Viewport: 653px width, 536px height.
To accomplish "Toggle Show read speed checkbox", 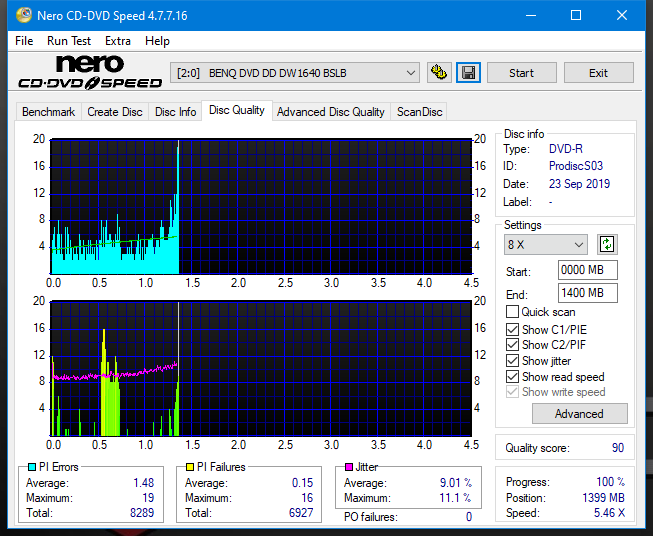I will tap(512, 376).
